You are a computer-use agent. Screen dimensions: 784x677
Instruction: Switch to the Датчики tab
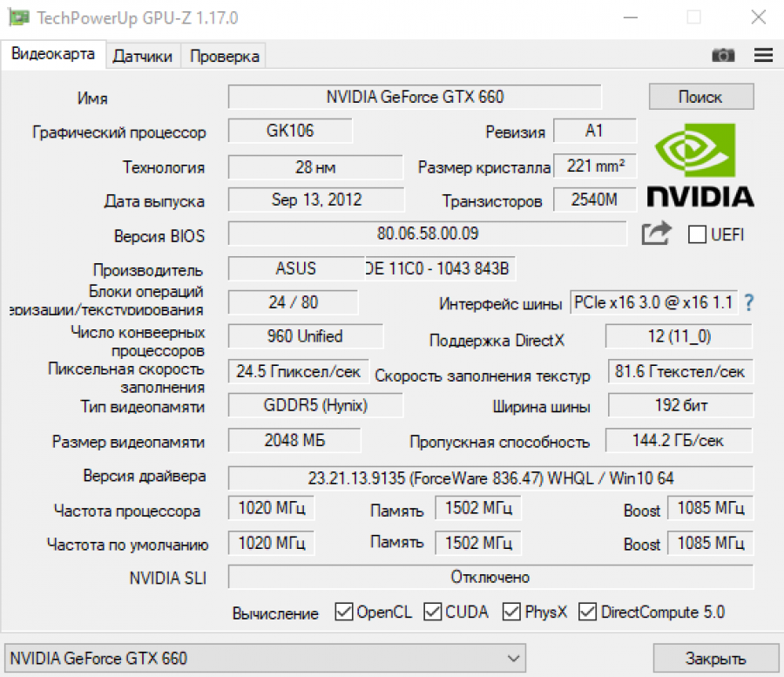pyautogui.click(x=145, y=55)
